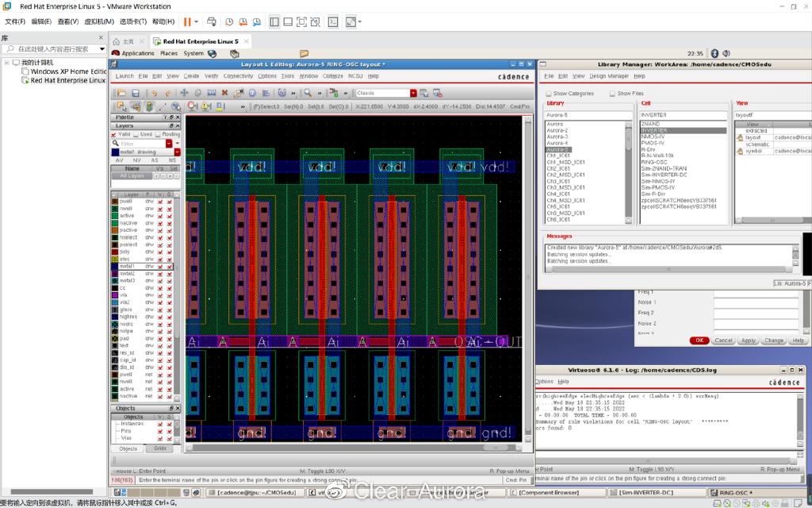
Task: Toggle visibility checkbox for poly drw layer
Action: tap(160, 252)
